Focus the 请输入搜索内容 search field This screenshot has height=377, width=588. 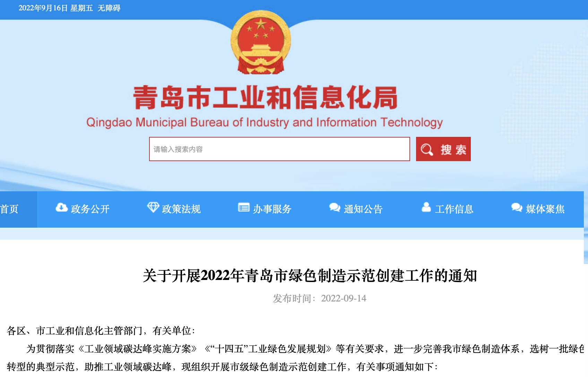point(279,149)
